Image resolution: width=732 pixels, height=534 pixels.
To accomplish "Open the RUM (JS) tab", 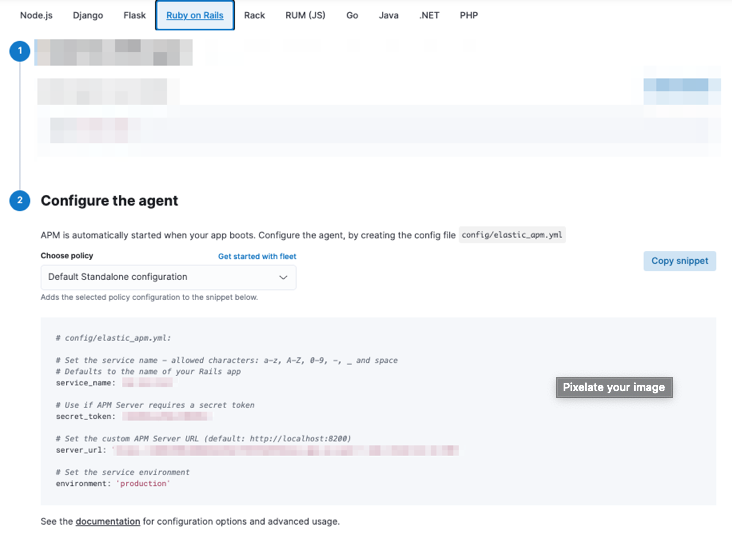I will pyautogui.click(x=305, y=15).
